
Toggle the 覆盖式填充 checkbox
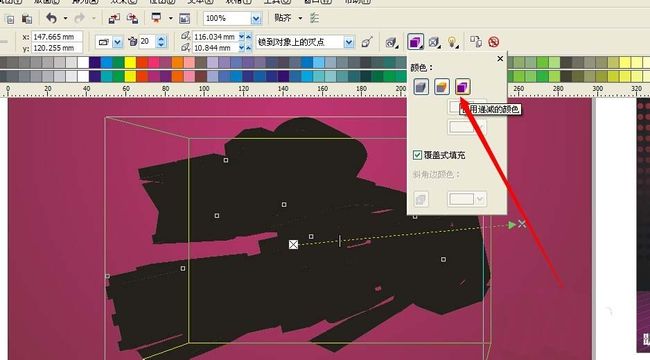417,155
